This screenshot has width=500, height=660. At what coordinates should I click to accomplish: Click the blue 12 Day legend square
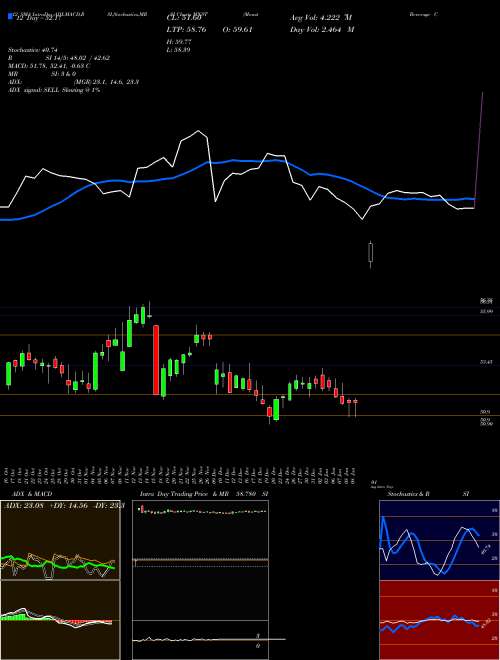pyautogui.click(x=11, y=16)
